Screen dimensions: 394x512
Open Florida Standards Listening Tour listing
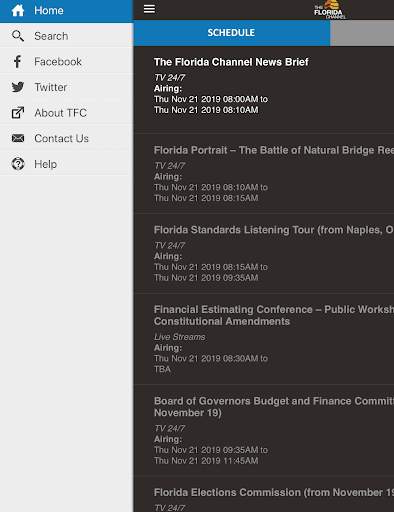pyautogui.click(x=264, y=253)
